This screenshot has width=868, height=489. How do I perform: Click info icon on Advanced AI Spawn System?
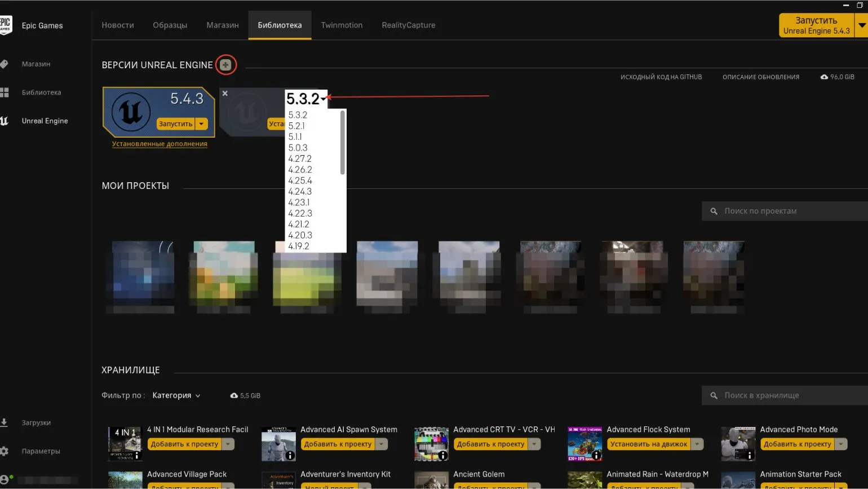click(x=290, y=455)
